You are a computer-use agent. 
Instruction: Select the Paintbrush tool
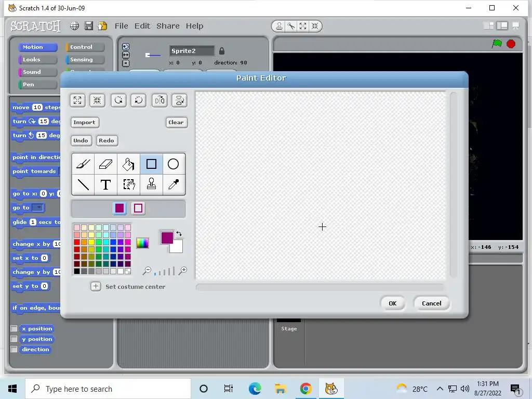pyautogui.click(x=83, y=164)
